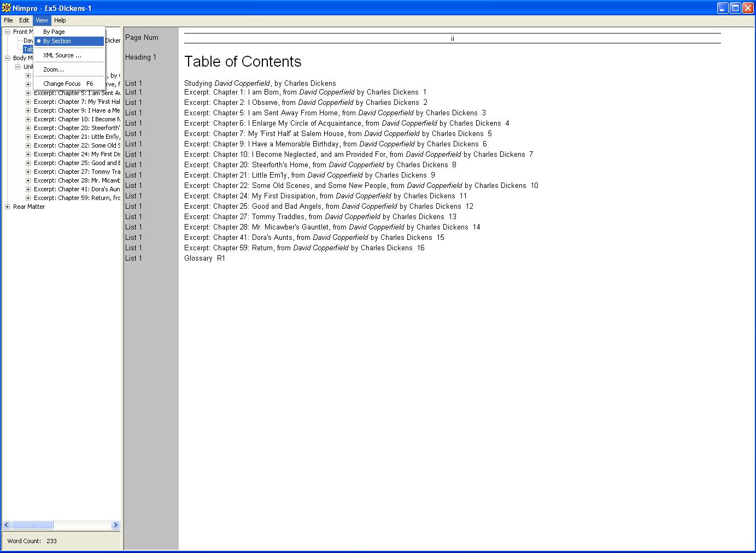This screenshot has width=756, height=553.
Task: Open the Help menu
Action: (60, 20)
